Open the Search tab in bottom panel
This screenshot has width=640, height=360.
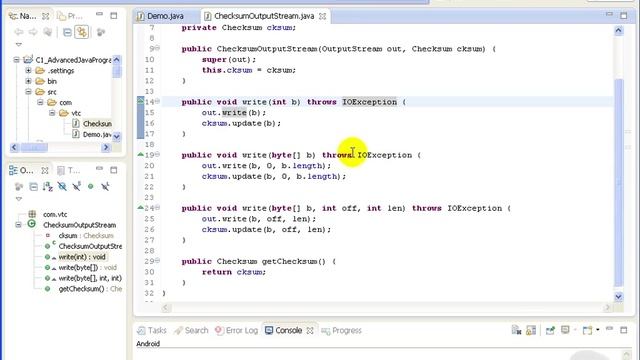point(191,330)
